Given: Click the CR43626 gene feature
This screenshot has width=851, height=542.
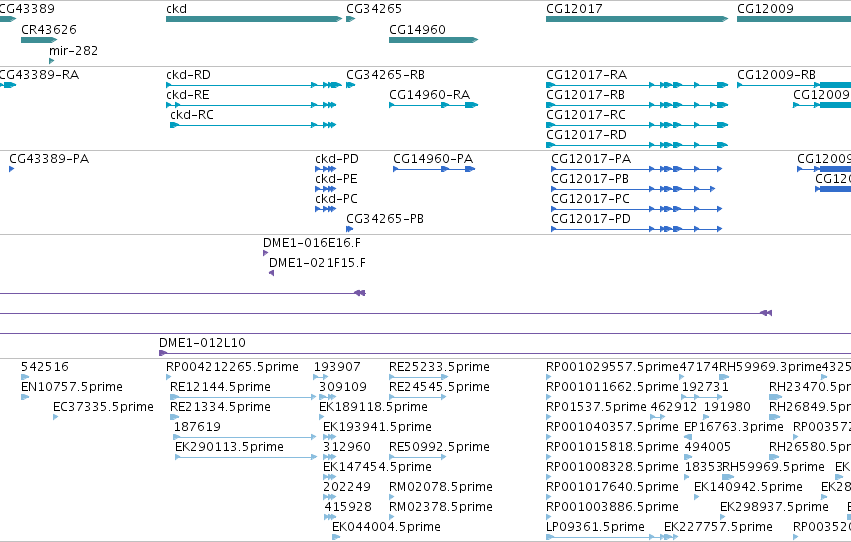Looking at the screenshot, I should click(x=39, y=40).
